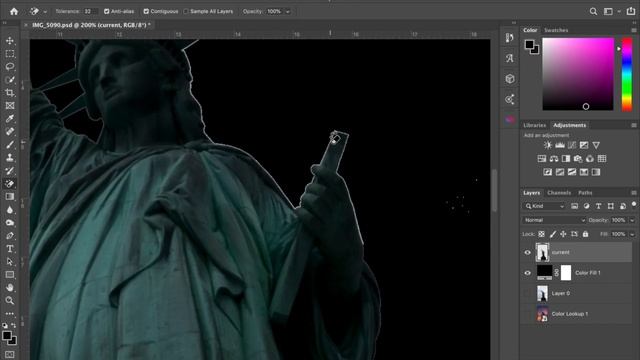Viewport: 640px width, 360px height.
Task: Toggle the Contiguous checkbox
Action: coord(146,11)
